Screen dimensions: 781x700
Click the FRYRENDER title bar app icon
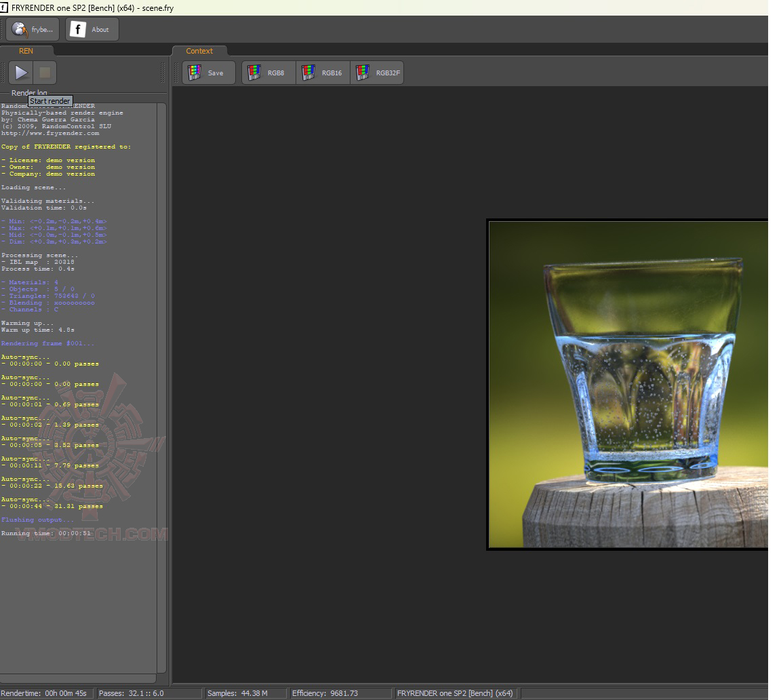click(x=5, y=7)
